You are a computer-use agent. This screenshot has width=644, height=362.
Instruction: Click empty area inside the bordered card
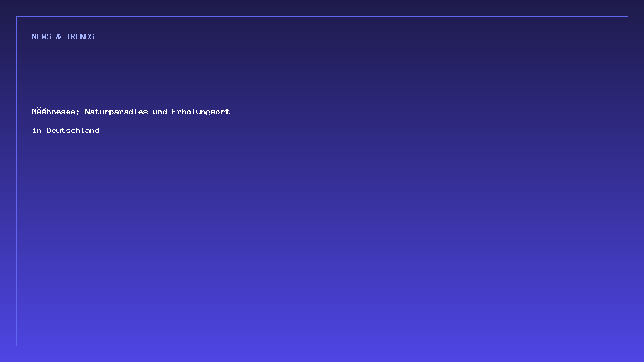click(x=376, y=225)
